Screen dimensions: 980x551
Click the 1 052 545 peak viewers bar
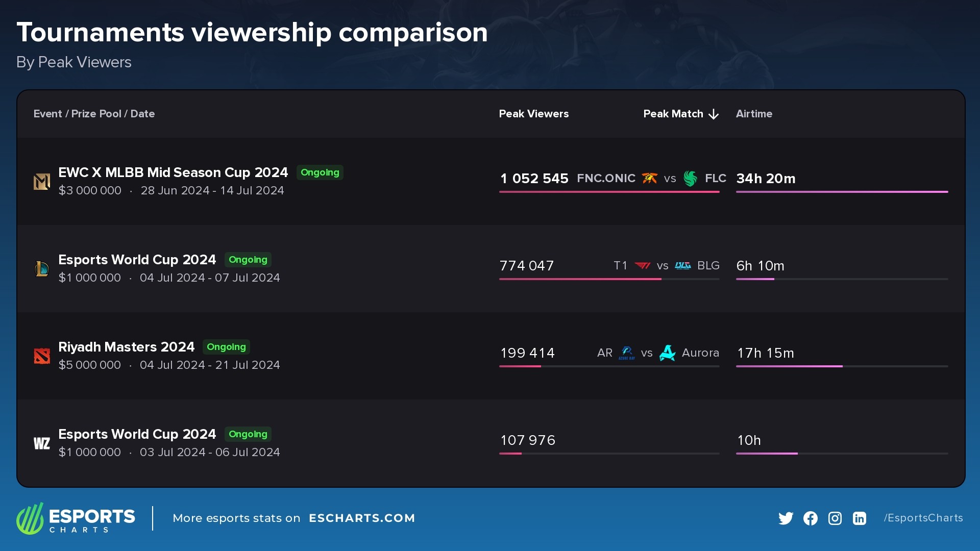pos(609,192)
